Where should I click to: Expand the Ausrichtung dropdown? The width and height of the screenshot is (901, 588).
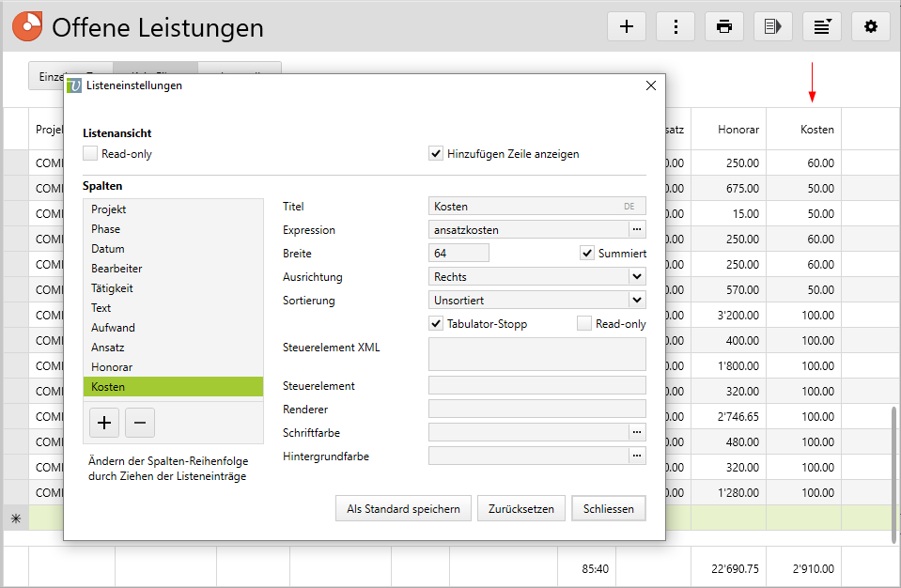pos(637,276)
